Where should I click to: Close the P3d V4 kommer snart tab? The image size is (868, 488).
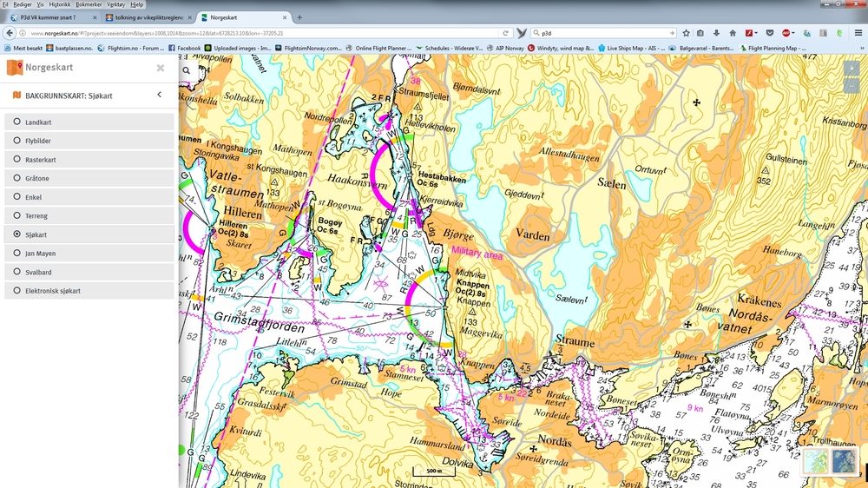(95, 17)
